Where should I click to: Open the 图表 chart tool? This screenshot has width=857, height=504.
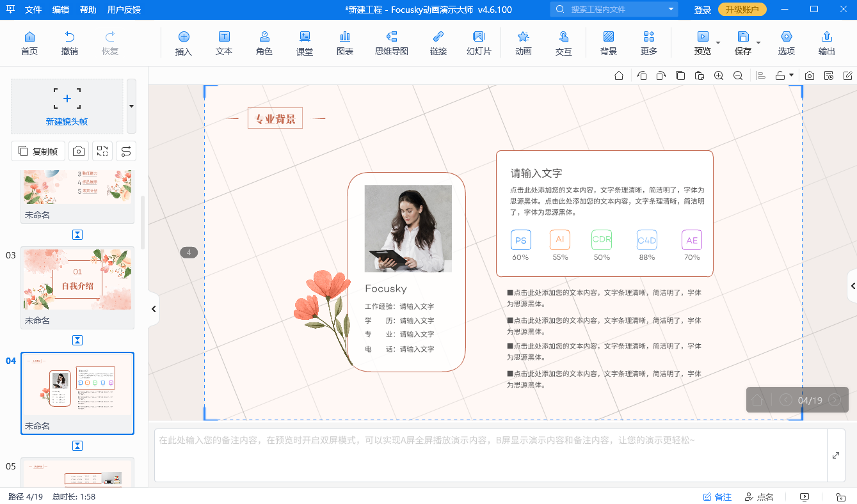pos(345,43)
